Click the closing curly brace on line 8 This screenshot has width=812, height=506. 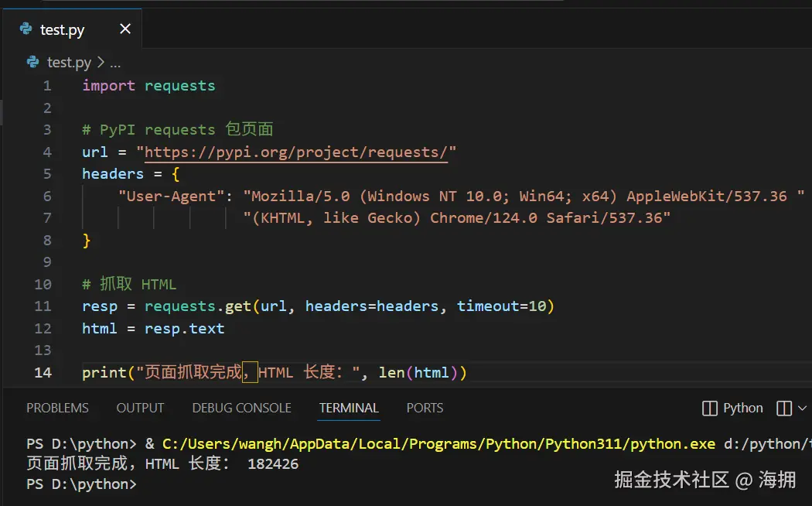pos(87,241)
